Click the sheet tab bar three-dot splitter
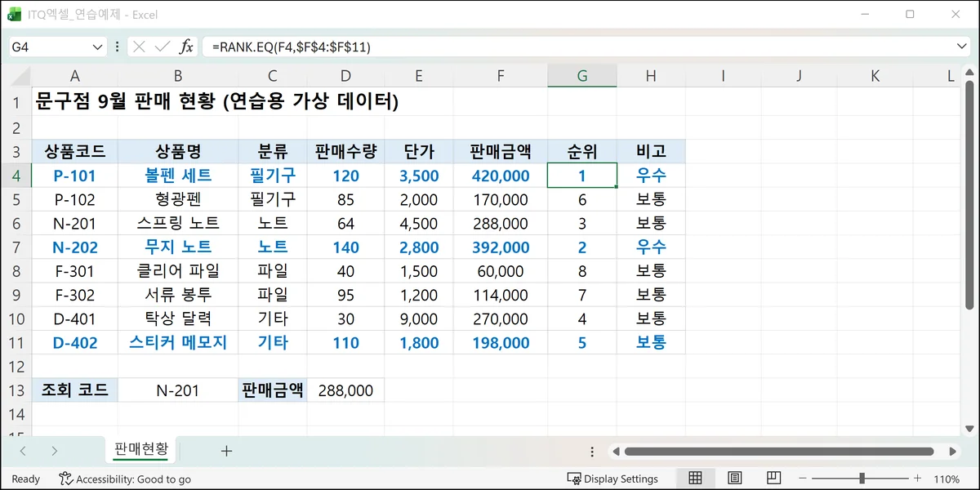Image resolution: width=980 pixels, height=490 pixels. (x=592, y=451)
